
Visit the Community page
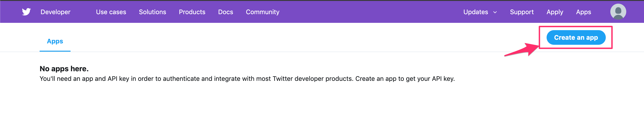[263, 12]
